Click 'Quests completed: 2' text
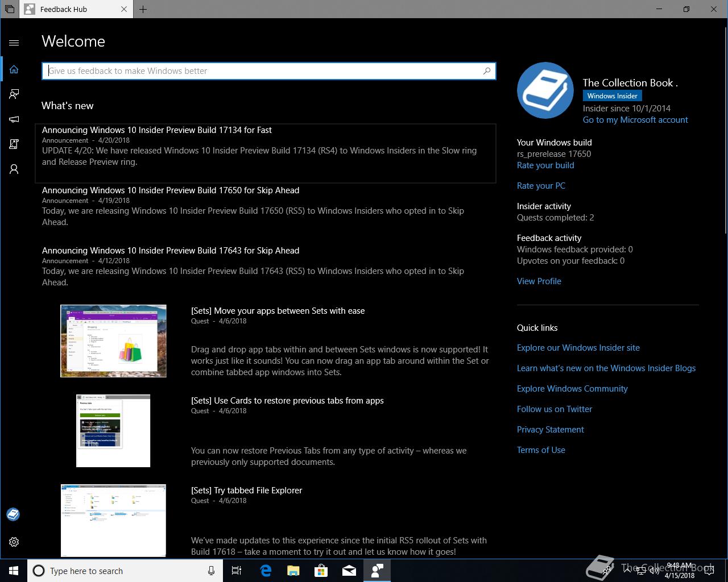This screenshot has height=582, width=728. [x=556, y=218]
